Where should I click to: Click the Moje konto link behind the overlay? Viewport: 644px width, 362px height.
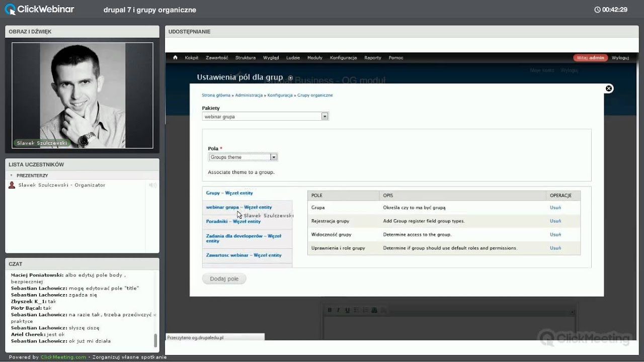542,70
